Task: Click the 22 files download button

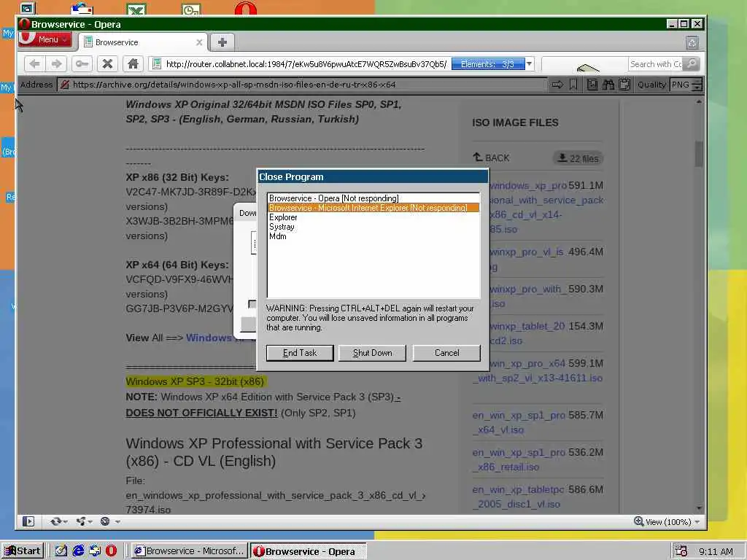Action: point(578,158)
